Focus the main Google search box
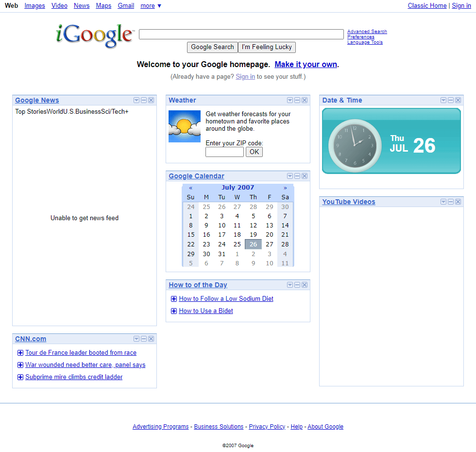The width and height of the screenshot is (476, 452). coord(241,35)
